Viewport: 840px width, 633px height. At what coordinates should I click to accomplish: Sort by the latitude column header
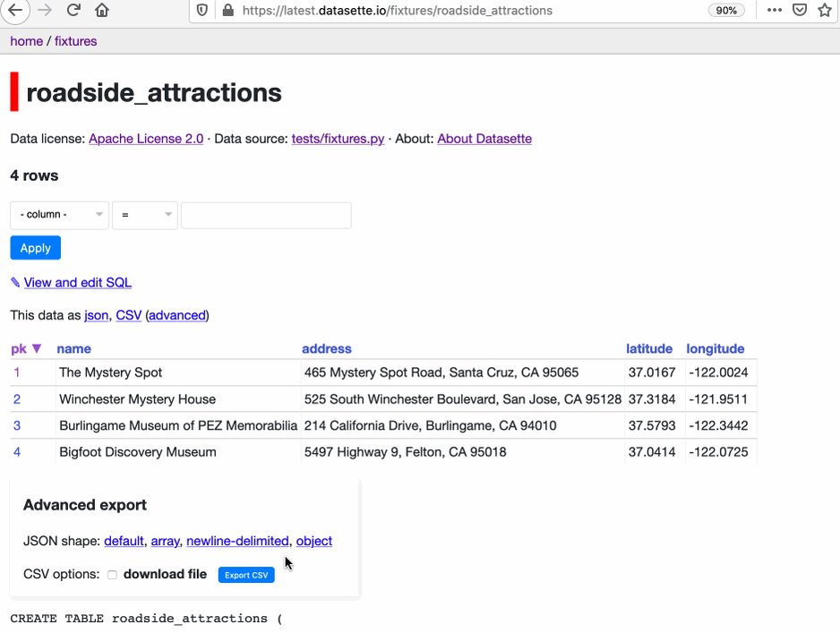coord(649,348)
